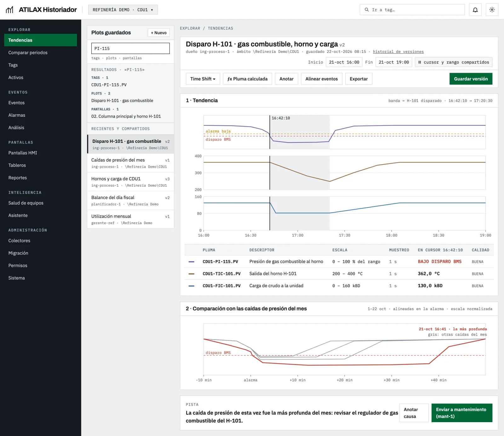Toggle theme with the sun icon

[492, 10]
